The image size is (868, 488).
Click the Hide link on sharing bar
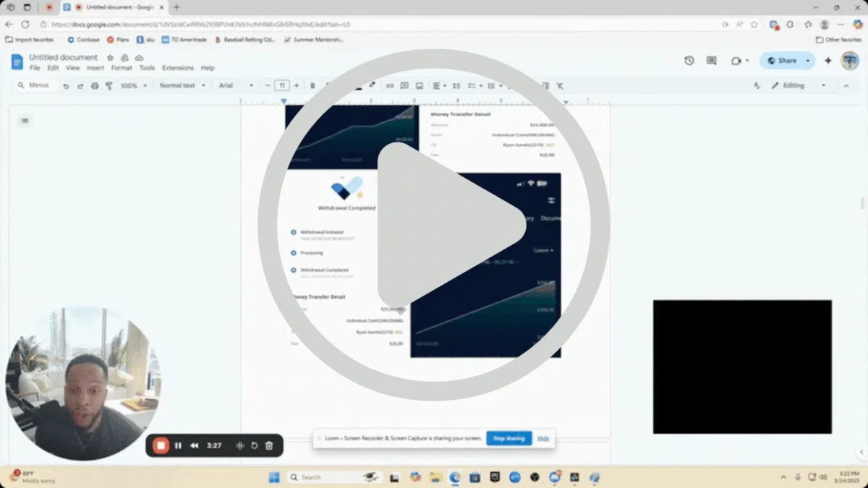(x=542, y=438)
